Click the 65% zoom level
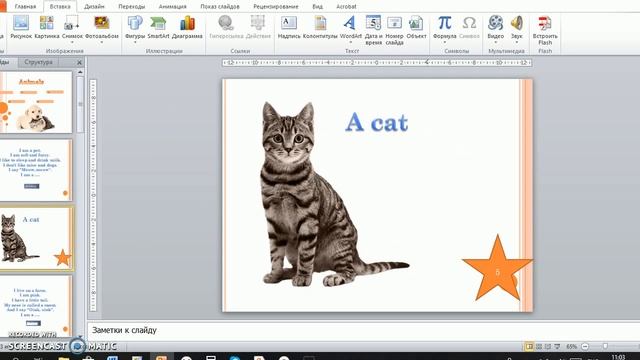The image size is (640, 360). (571, 347)
